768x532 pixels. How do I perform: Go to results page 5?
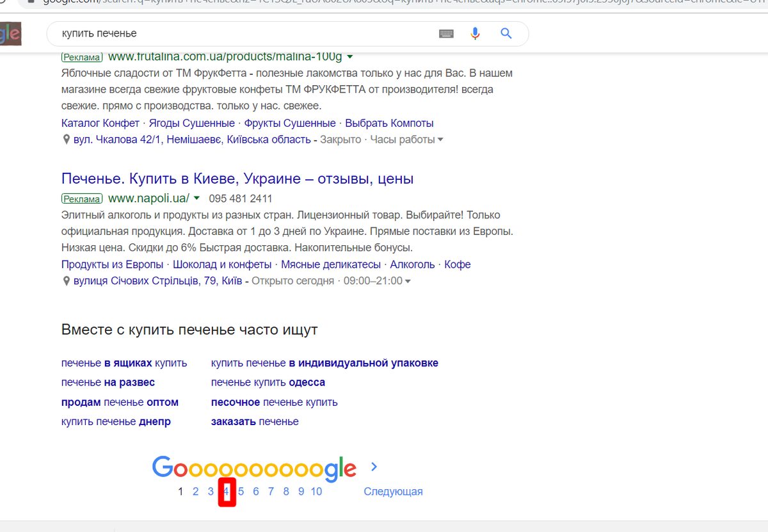point(241,492)
